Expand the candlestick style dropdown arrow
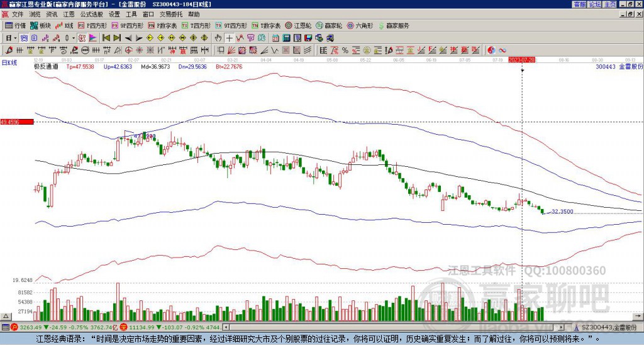 [x=74, y=38]
